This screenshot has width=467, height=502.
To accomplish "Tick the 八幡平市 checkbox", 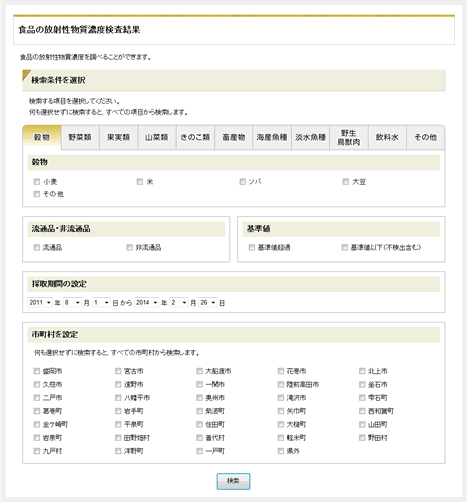I will click(x=118, y=398).
